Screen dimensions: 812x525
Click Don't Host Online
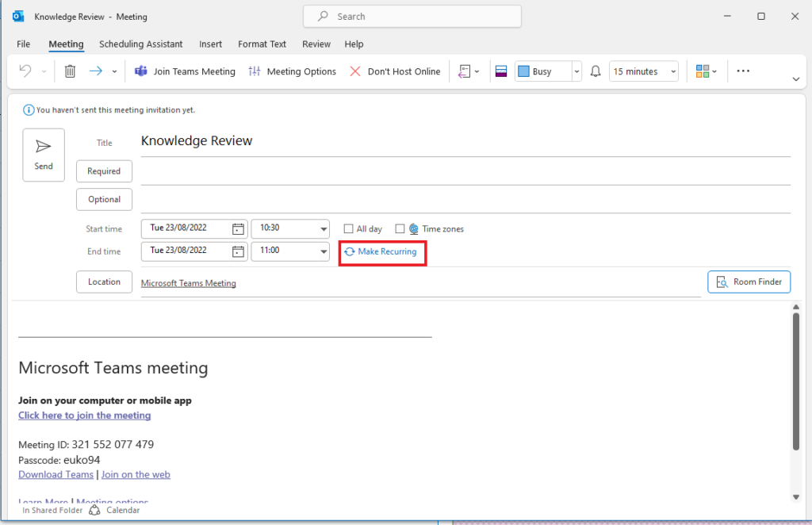click(395, 71)
